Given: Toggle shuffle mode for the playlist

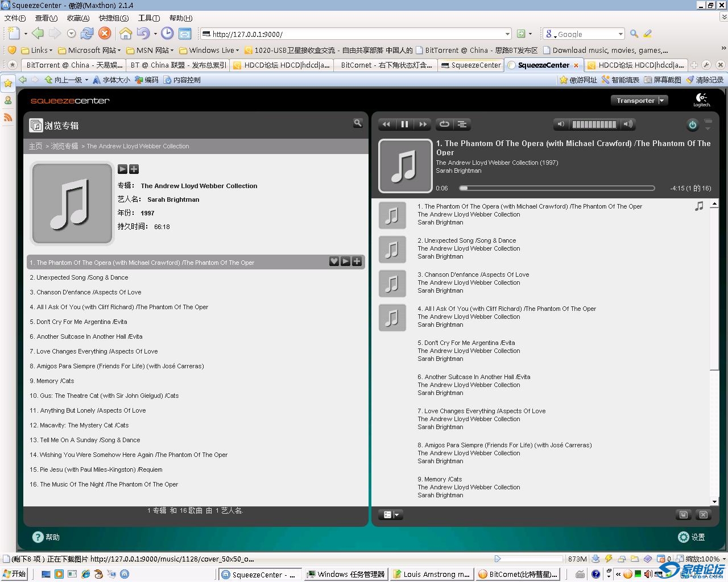Looking at the screenshot, I should coord(462,124).
